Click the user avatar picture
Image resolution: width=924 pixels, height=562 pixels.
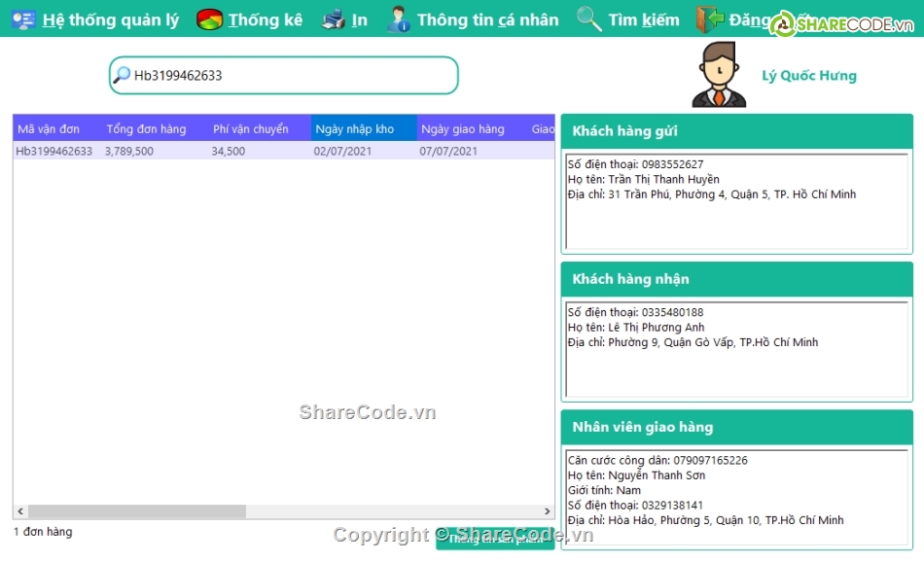point(719,75)
